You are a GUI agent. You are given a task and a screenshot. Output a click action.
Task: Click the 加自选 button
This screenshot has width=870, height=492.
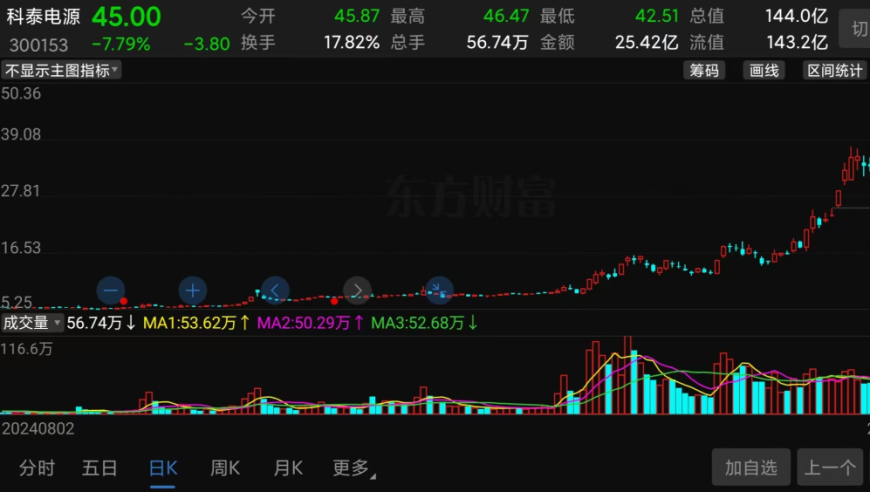point(751,467)
